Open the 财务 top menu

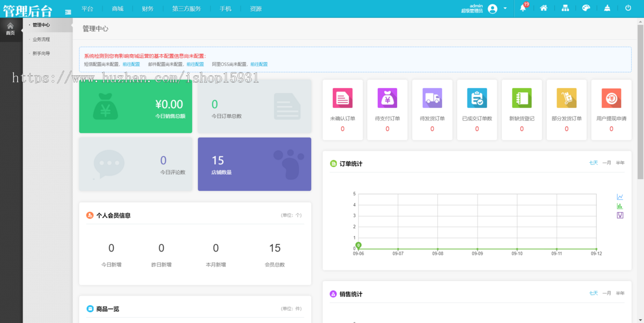click(x=148, y=9)
